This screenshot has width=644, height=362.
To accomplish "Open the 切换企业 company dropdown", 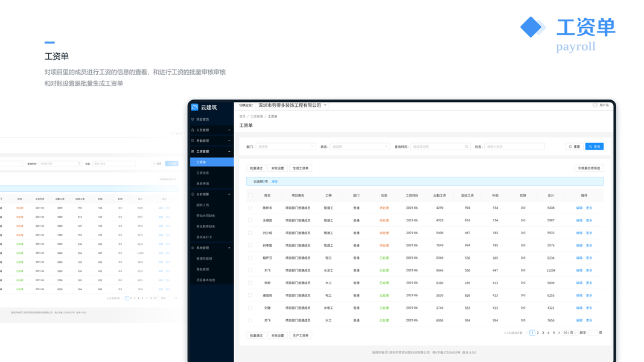I will [292, 106].
